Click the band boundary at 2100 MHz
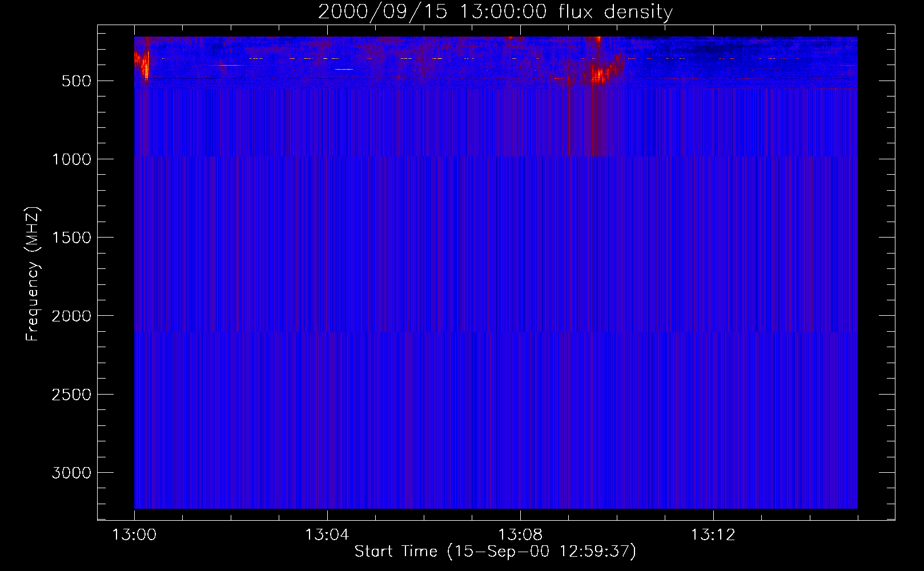 tap(495, 332)
